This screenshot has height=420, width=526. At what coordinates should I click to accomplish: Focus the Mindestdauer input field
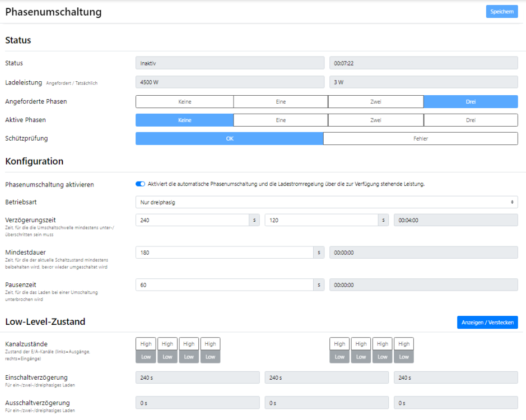224,253
